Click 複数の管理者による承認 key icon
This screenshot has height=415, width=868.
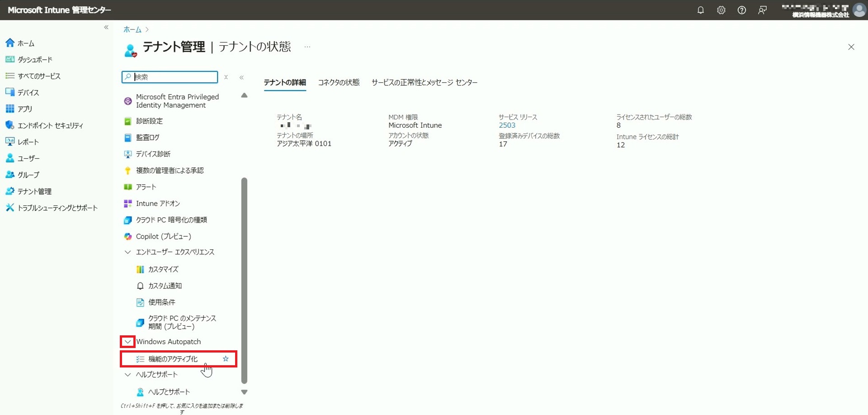[x=128, y=171]
